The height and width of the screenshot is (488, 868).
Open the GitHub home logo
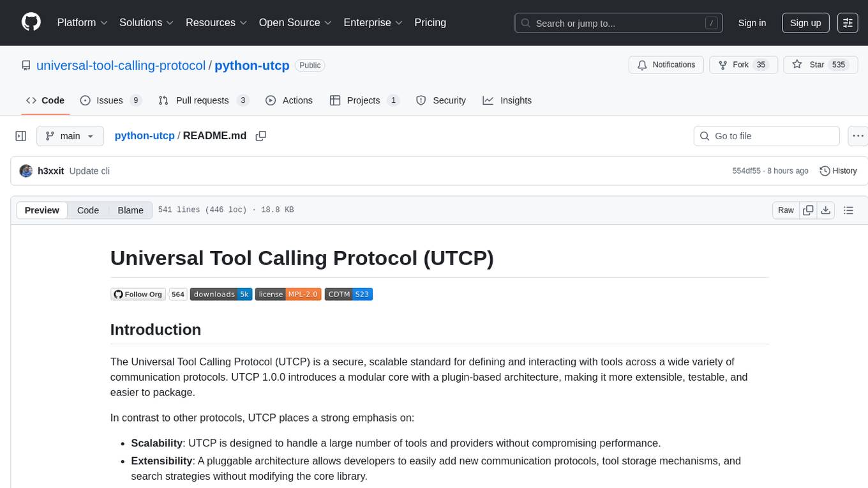31,22
